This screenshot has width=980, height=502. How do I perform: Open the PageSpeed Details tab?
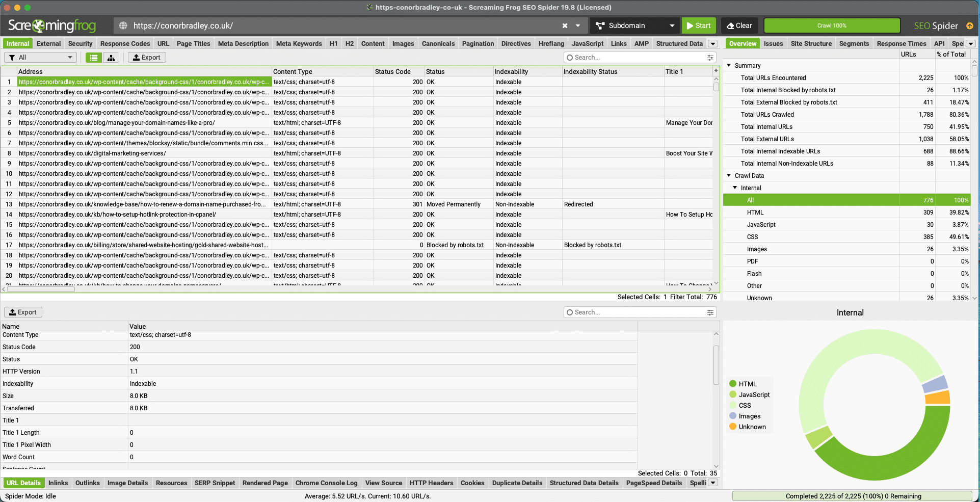click(654, 483)
